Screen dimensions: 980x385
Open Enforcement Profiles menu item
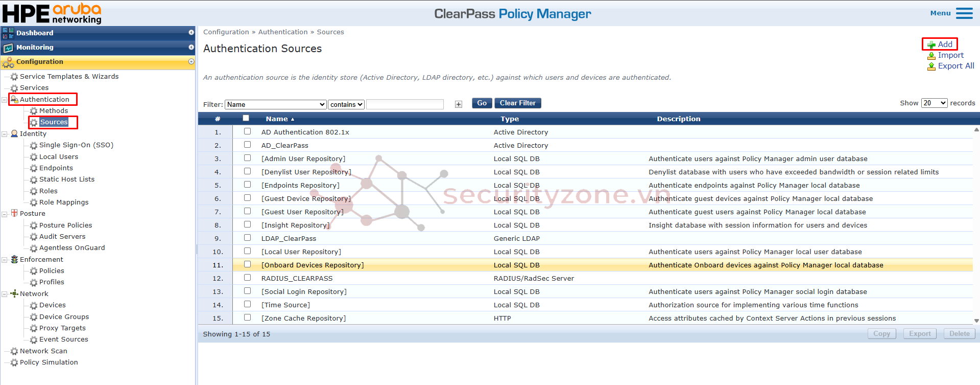coord(52,282)
